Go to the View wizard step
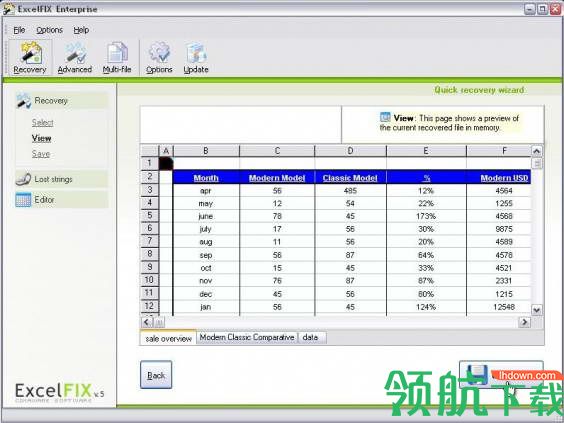Image resolution: width=564 pixels, height=423 pixels. click(x=41, y=138)
